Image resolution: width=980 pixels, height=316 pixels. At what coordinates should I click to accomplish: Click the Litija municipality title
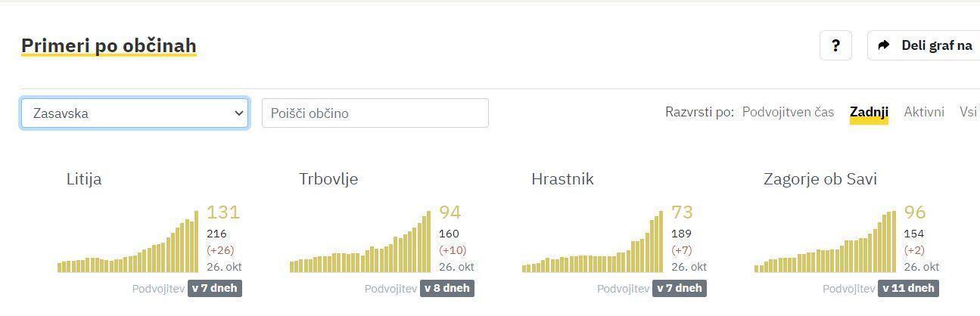coord(84,179)
